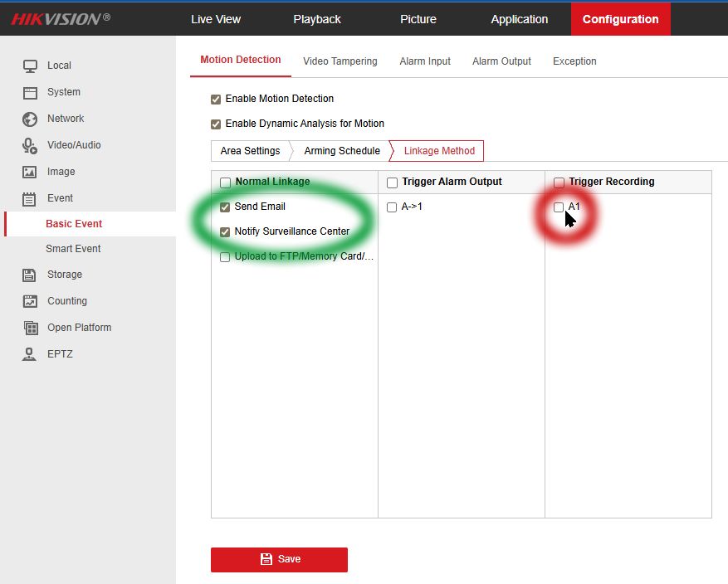The height and width of the screenshot is (584, 728).
Task: Uncheck Enable Motion Detection
Action: [x=216, y=100]
